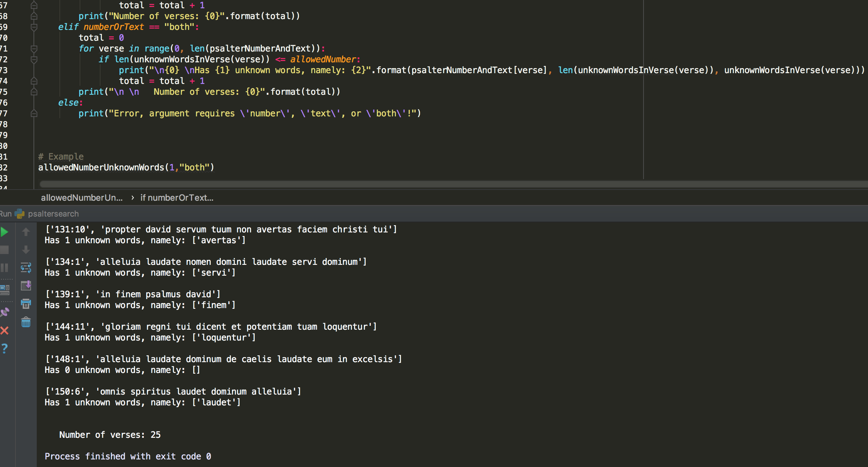Click allowedNumberUn... breadcrumb item
868x467 pixels.
point(81,197)
